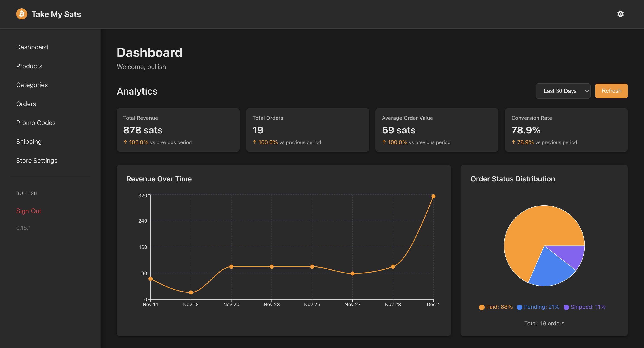Open Products in the sidebar
This screenshot has height=348, width=644.
(29, 66)
